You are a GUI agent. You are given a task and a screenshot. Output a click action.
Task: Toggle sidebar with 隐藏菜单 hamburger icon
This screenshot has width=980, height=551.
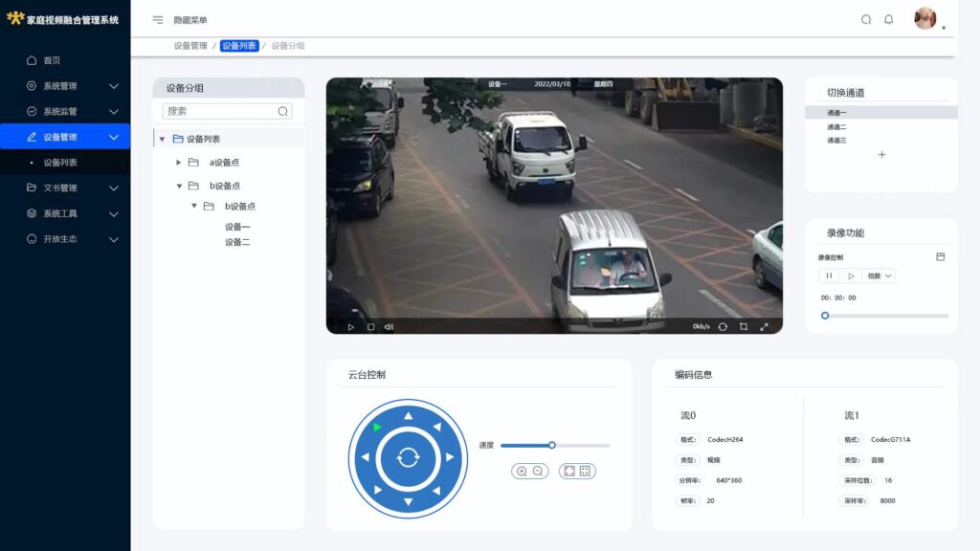tap(158, 20)
